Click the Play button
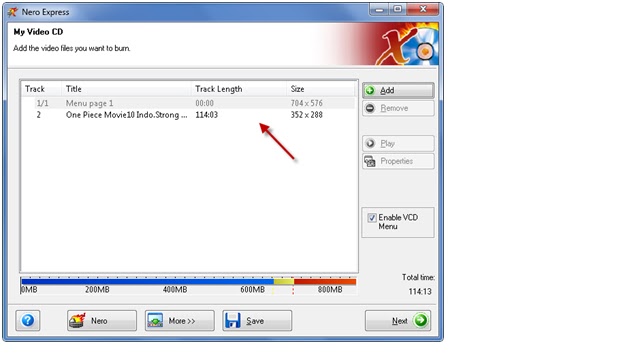This screenshot has width=640, height=360. 398,143
